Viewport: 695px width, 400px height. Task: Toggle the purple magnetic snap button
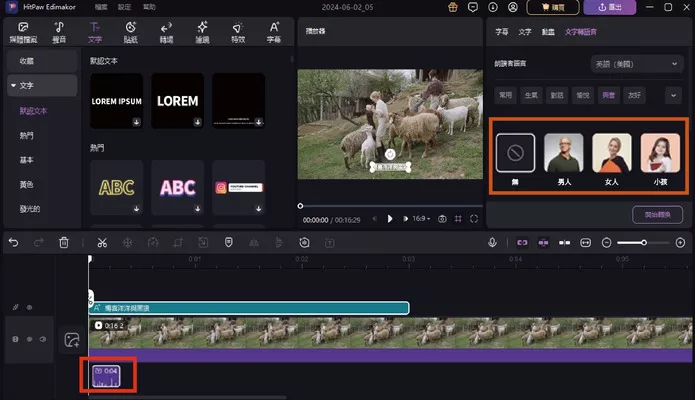point(543,243)
